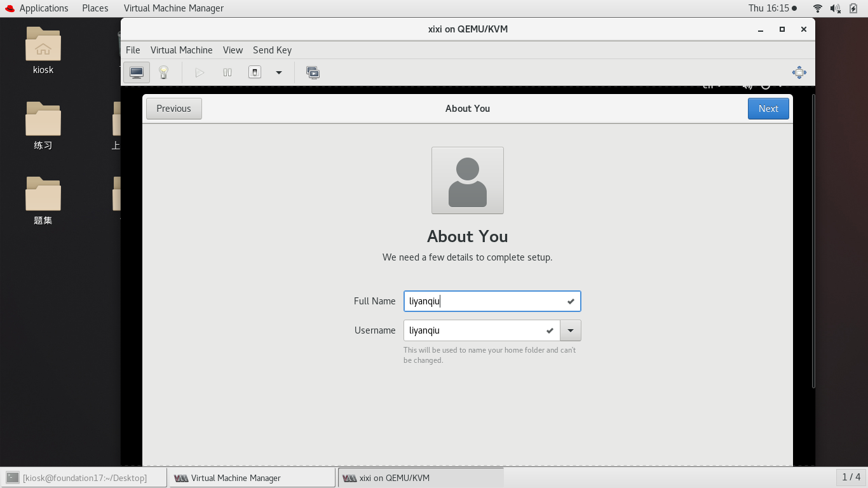Open the Wi-Fi network indicator

coord(818,8)
